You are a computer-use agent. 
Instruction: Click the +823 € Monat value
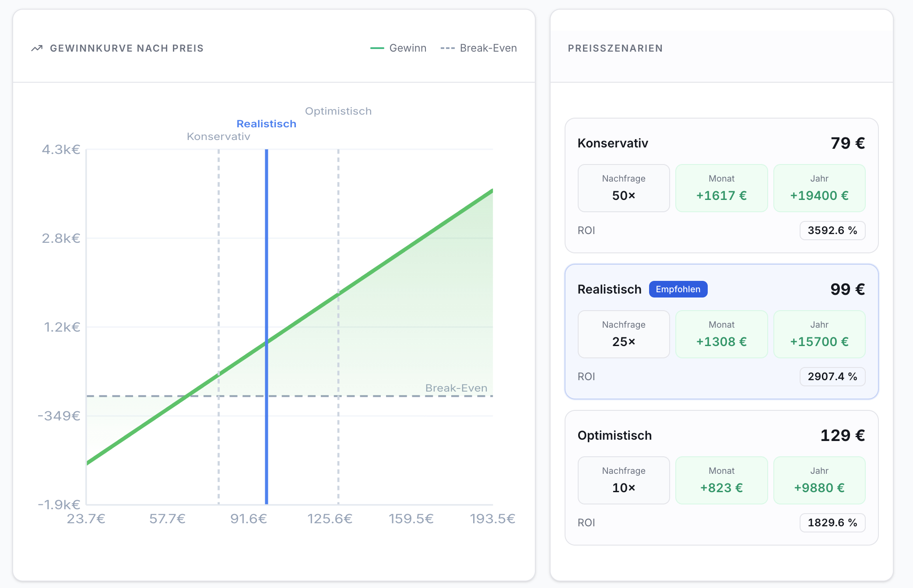(x=721, y=488)
